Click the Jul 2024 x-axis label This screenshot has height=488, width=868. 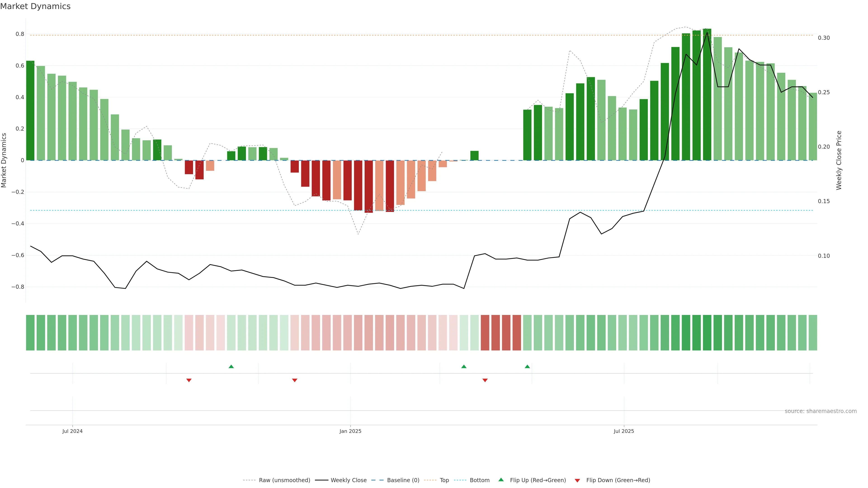click(x=72, y=431)
